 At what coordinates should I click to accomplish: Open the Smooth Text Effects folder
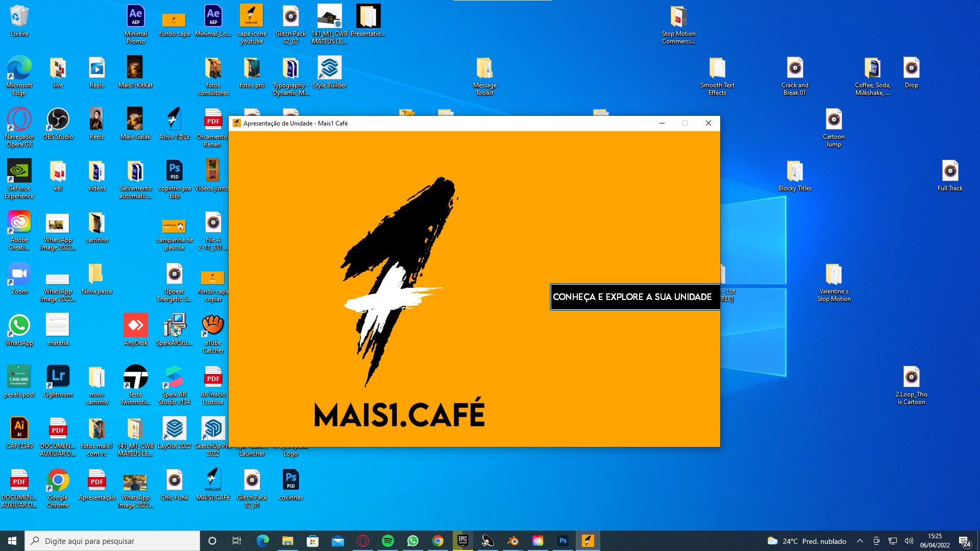point(717,76)
